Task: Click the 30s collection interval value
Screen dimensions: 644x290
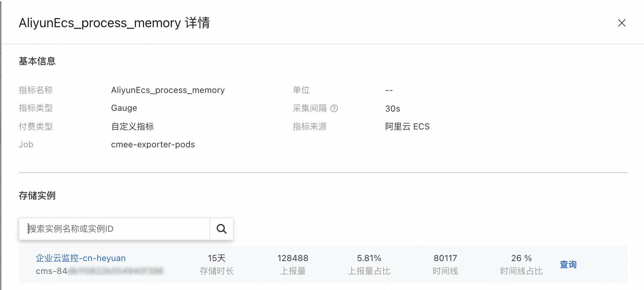Action: tap(392, 109)
